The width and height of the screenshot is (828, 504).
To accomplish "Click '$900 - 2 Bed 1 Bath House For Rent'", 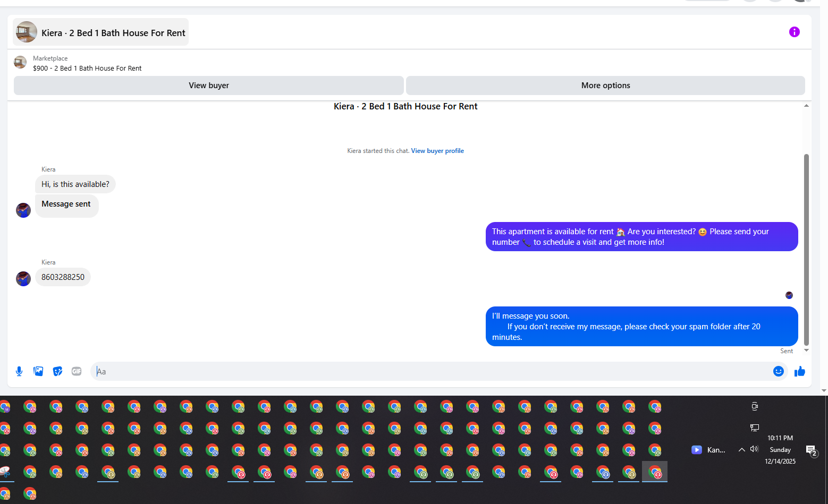I will 87,69.
